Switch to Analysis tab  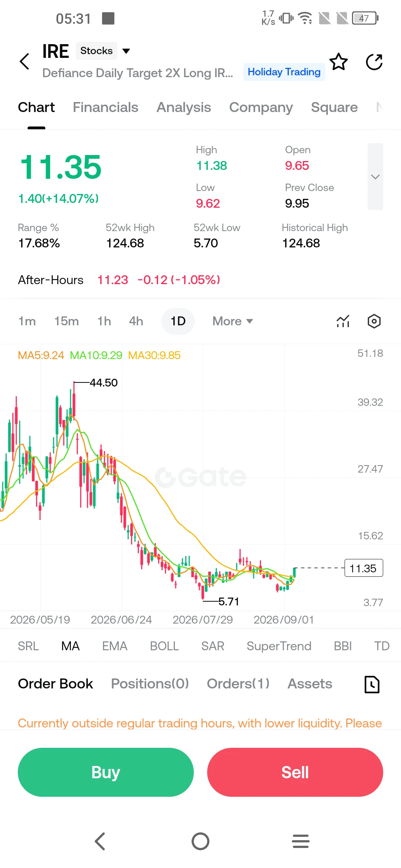coord(184,107)
